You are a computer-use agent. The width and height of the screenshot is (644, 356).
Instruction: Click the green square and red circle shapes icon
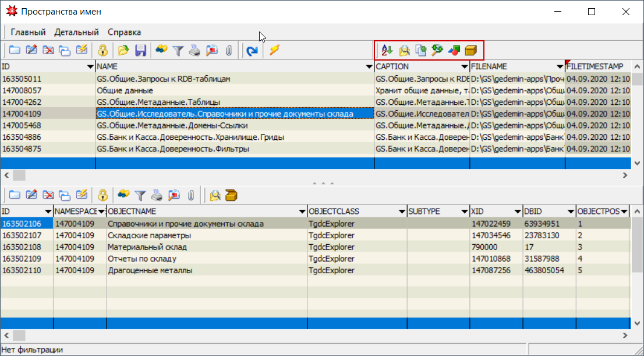tap(454, 51)
